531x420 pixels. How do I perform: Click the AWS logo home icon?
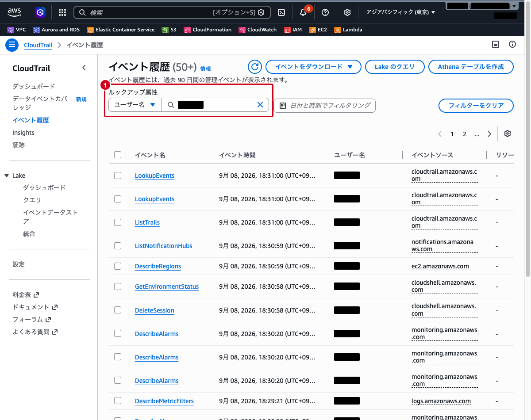(15, 12)
